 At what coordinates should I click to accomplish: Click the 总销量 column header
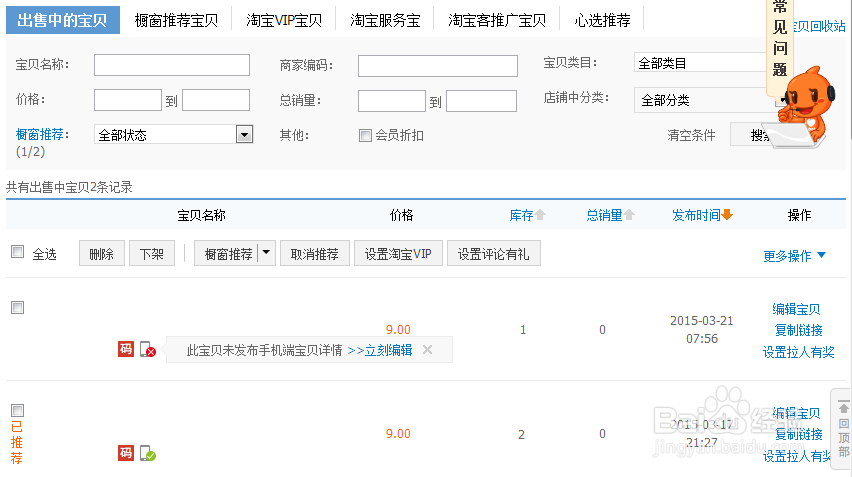click(x=604, y=215)
